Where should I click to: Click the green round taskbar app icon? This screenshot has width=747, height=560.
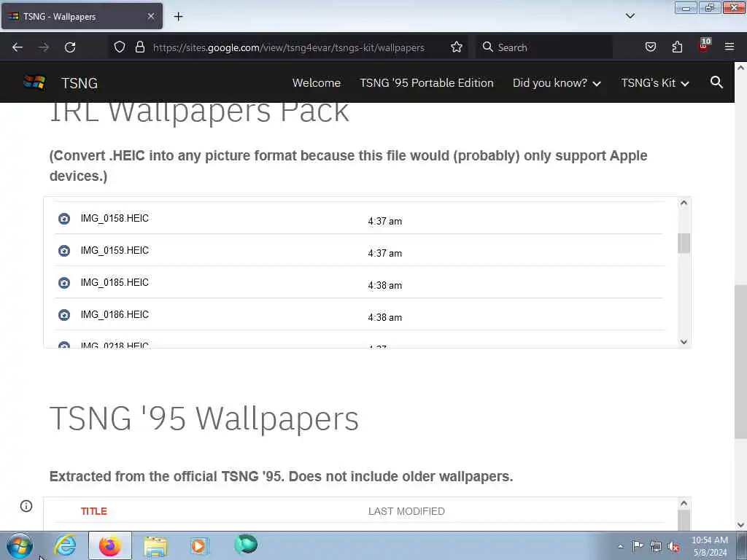[246, 544]
